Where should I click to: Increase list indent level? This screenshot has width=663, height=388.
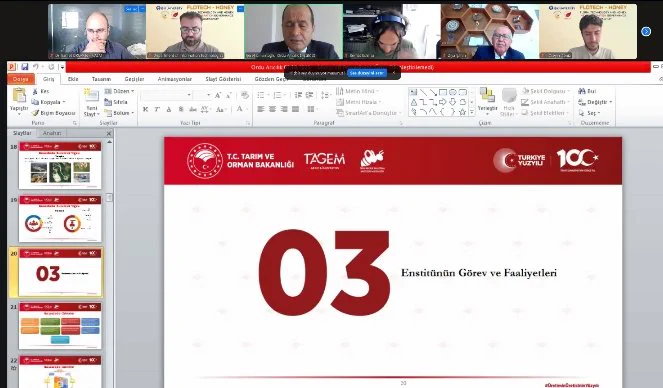coord(310,96)
